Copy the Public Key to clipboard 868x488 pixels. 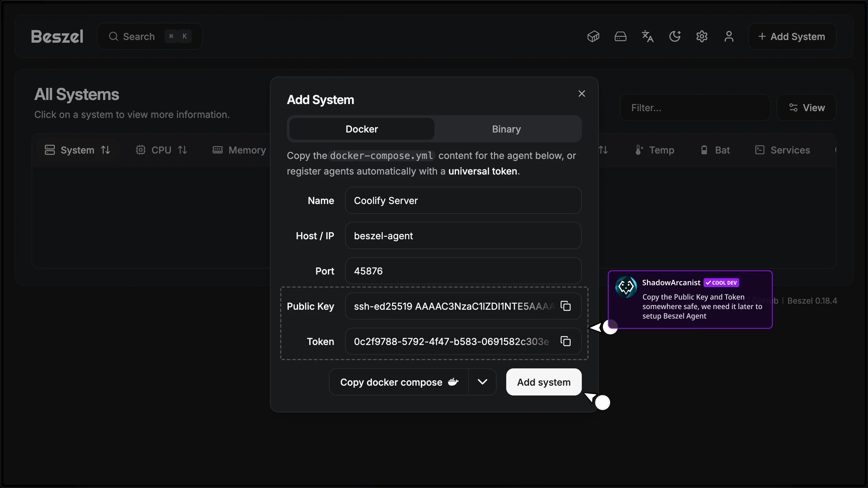tap(566, 306)
